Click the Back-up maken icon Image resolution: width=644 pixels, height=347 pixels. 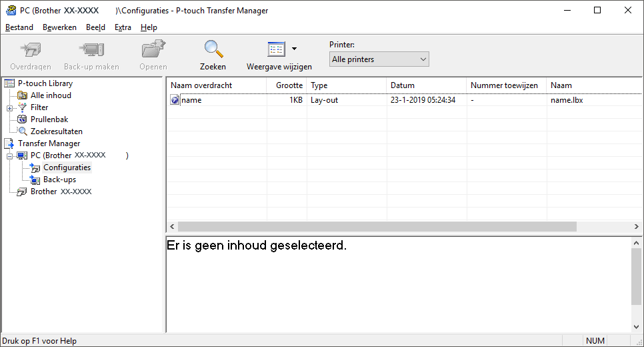pyautogui.click(x=91, y=50)
